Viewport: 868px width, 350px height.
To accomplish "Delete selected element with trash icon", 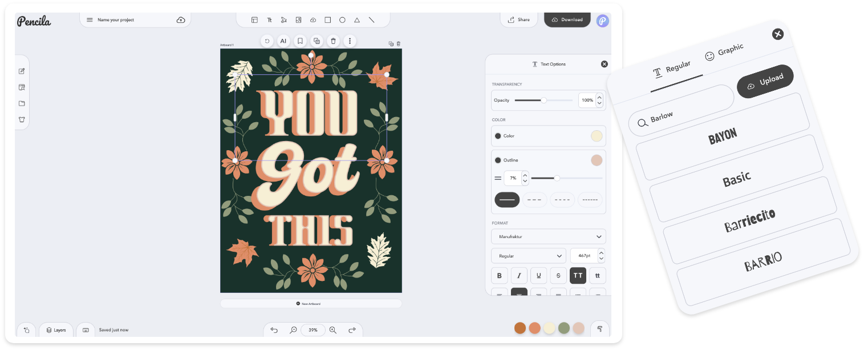I will [334, 41].
